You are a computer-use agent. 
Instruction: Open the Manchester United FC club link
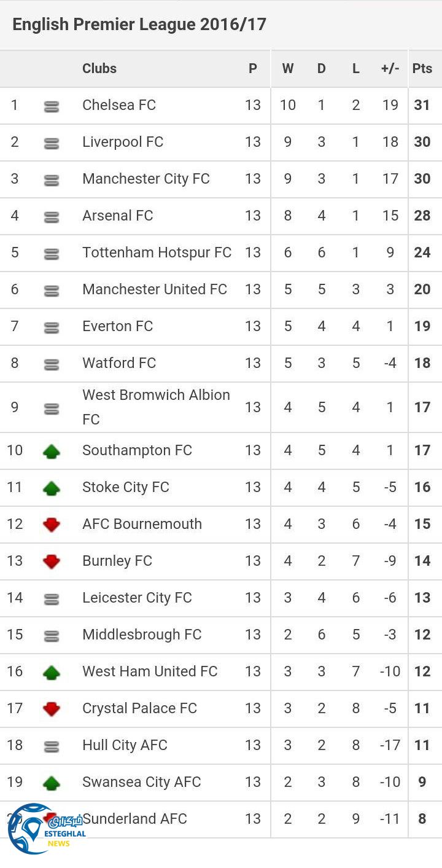[155, 289]
